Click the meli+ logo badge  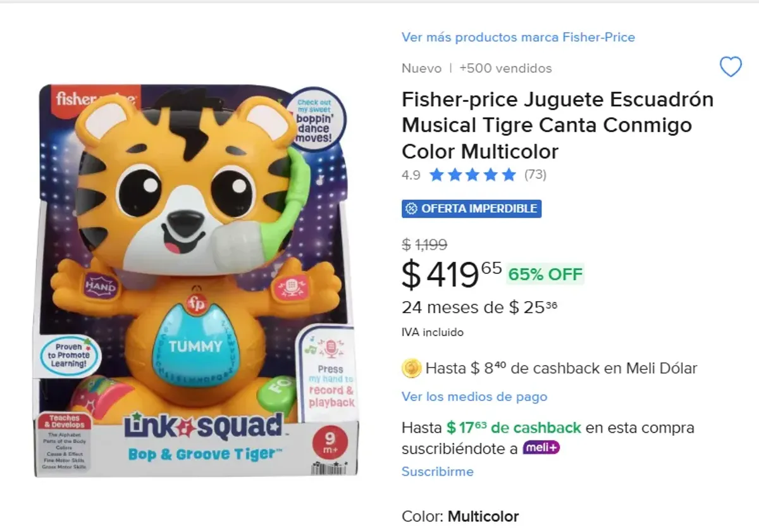tap(541, 448)
